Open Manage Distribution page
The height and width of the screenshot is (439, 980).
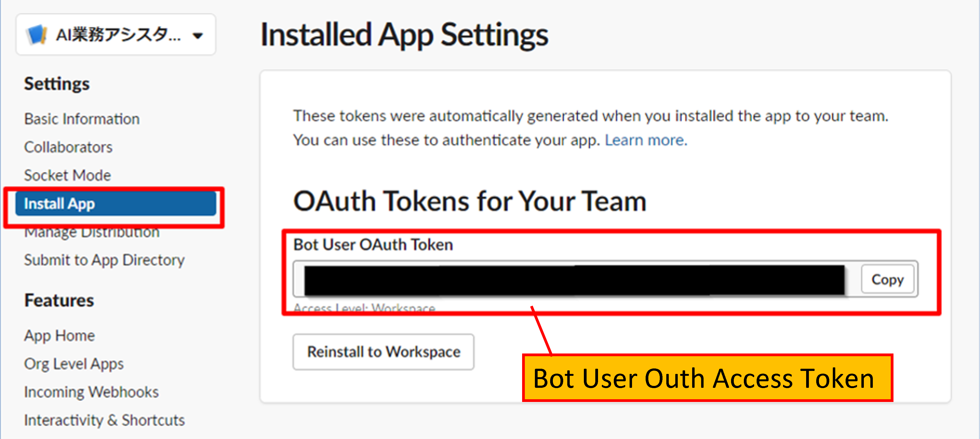pyautogui.click(x=92, y=233)
